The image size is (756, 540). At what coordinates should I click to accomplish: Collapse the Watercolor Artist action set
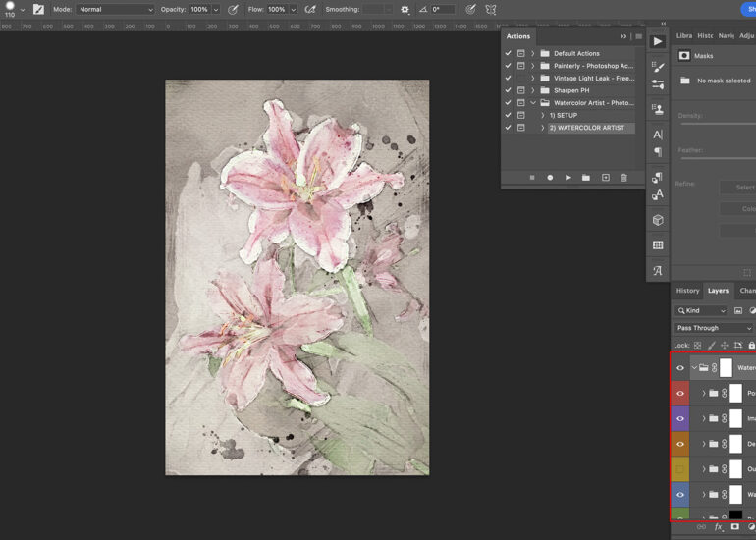pyautogui.click(x=533, y=103)
